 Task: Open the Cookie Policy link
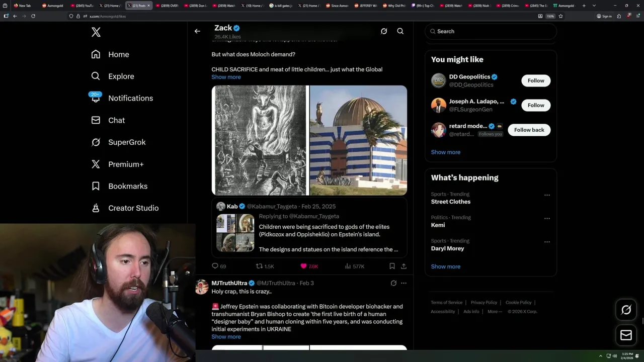tap(518, 303)
